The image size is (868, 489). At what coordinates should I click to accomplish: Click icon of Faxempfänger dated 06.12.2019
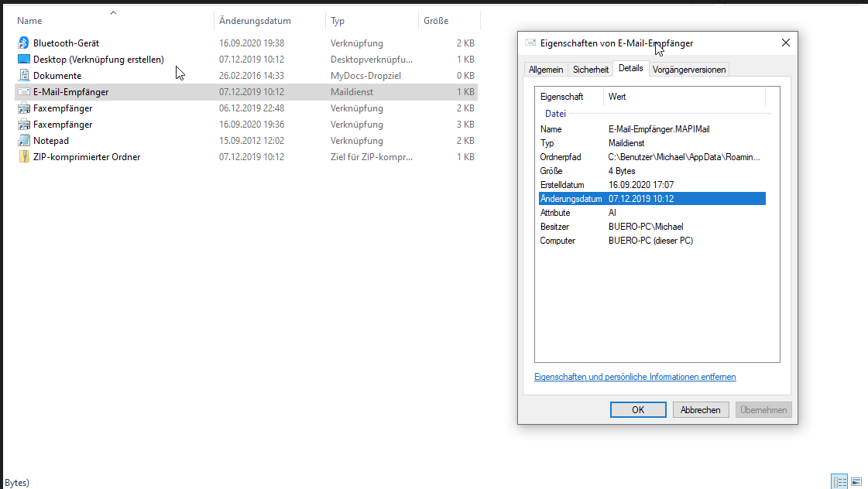click(x=23, y=108)
